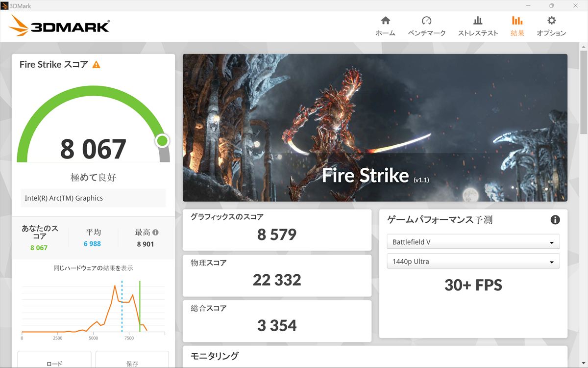Click 同じハードウェアの結果を表示 link
The height and width of the screenshot is (368, 588).
(x=93, y=268)
